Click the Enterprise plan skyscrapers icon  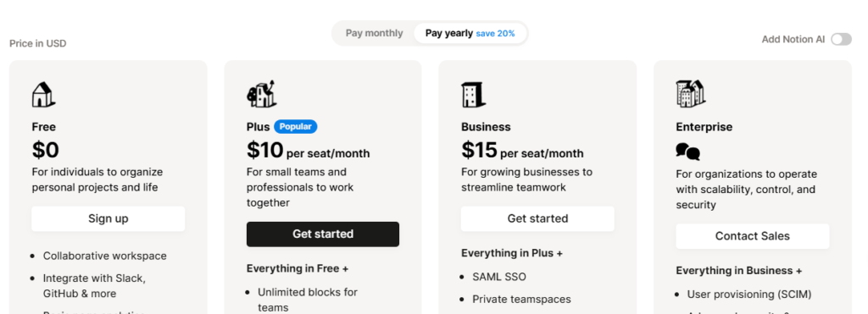click(690, 93)
